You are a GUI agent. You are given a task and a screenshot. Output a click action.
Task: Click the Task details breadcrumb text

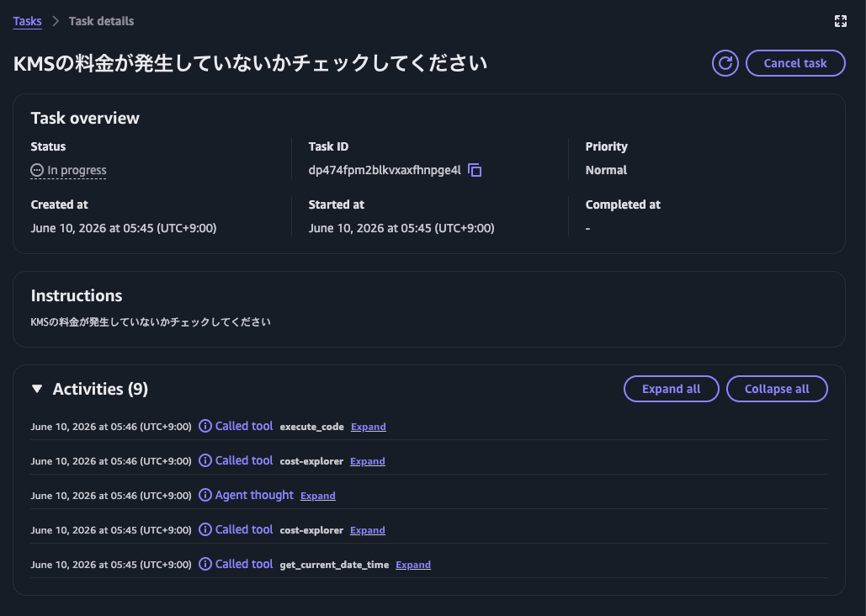point(101,21)
